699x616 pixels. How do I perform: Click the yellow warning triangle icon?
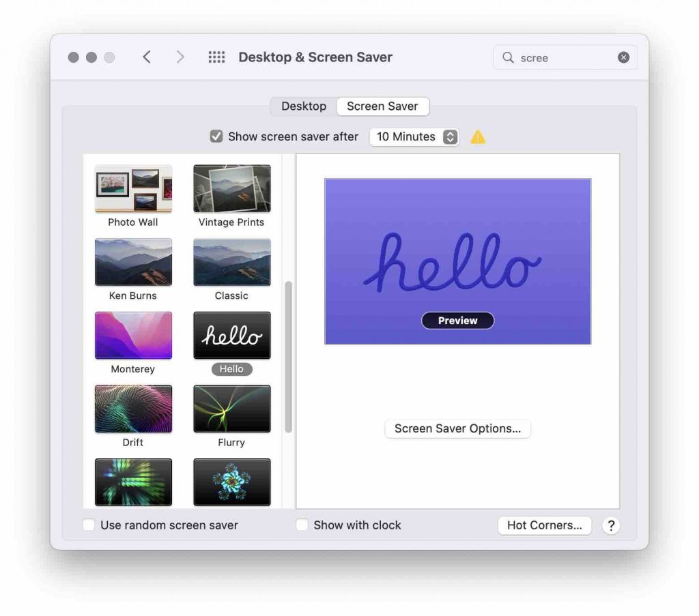click(x=478, y=136)
